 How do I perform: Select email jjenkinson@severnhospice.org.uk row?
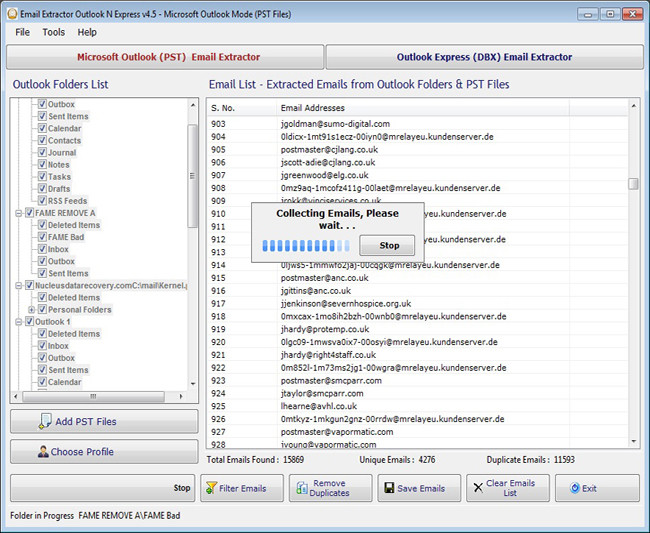[417, 303]
